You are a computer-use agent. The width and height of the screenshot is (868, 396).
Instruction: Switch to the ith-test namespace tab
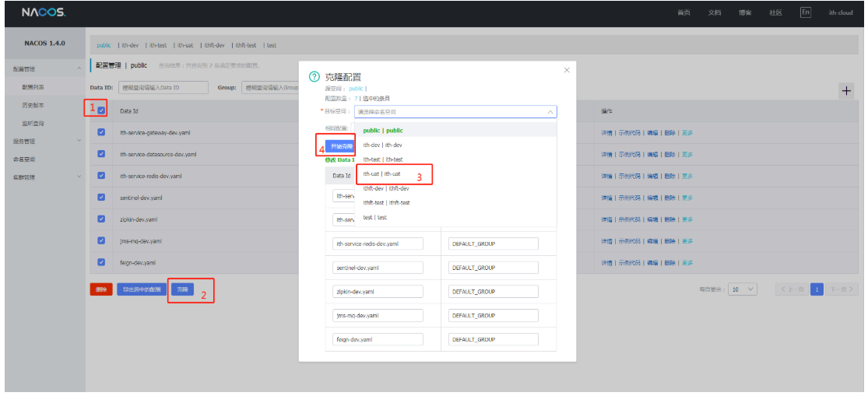pos(158,45)
